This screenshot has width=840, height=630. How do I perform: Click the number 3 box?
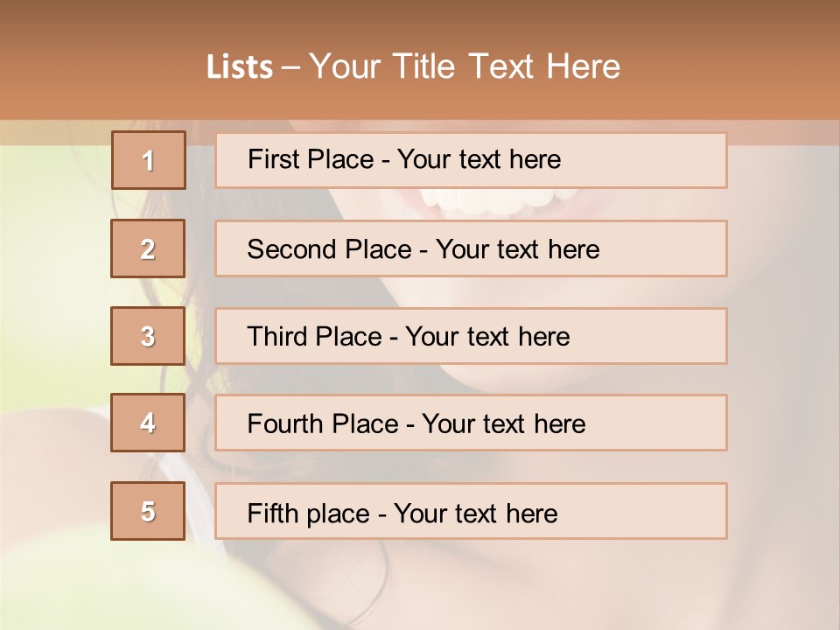pos(148,336)
